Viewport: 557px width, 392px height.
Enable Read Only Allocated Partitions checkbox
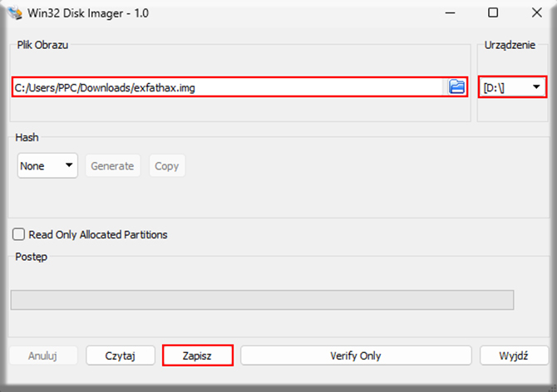pos(18,234)
